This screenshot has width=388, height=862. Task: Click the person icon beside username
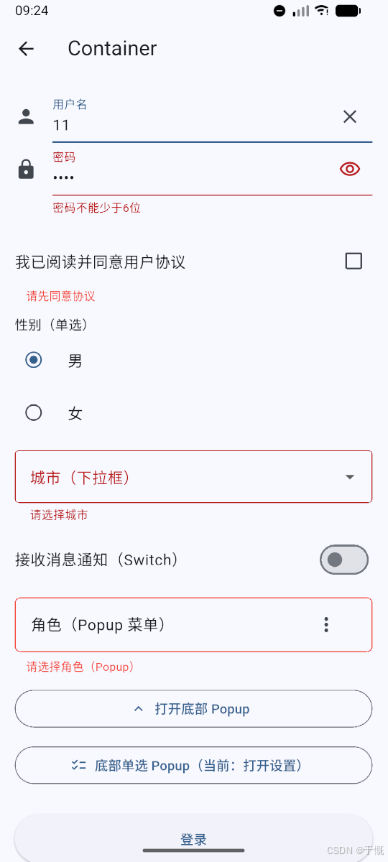point(26,117)
